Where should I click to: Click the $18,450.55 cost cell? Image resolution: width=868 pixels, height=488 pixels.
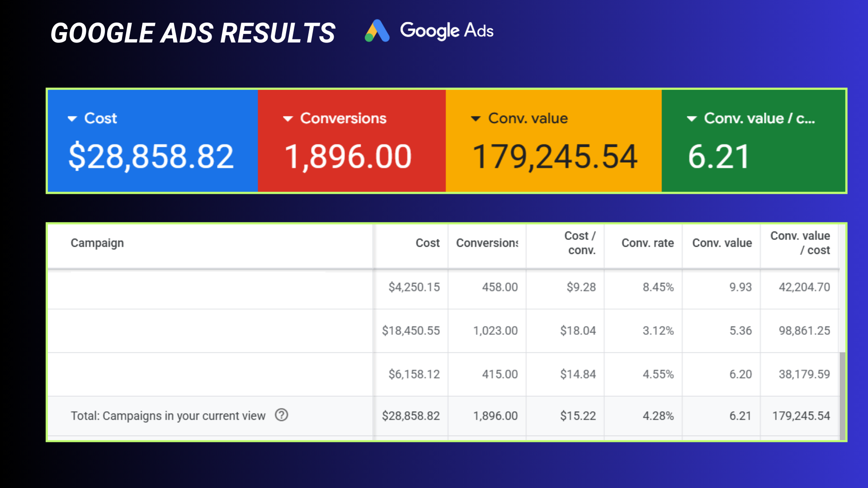(410, 331)
